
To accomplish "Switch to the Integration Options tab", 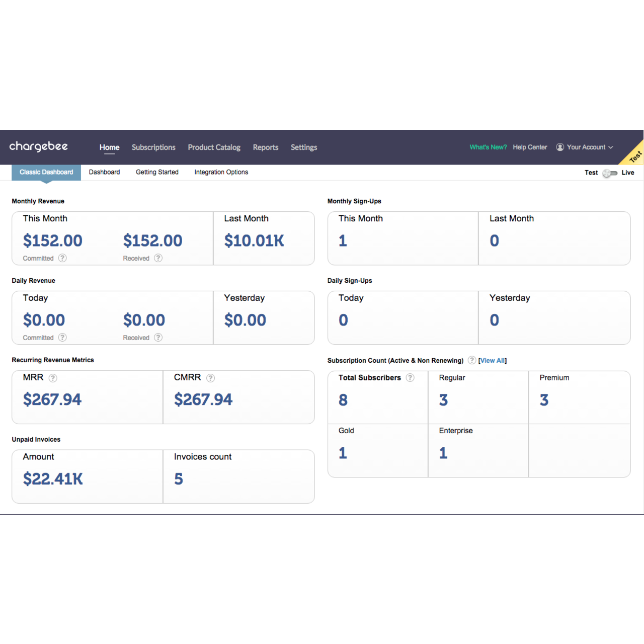I will click(x=221, y=172).
